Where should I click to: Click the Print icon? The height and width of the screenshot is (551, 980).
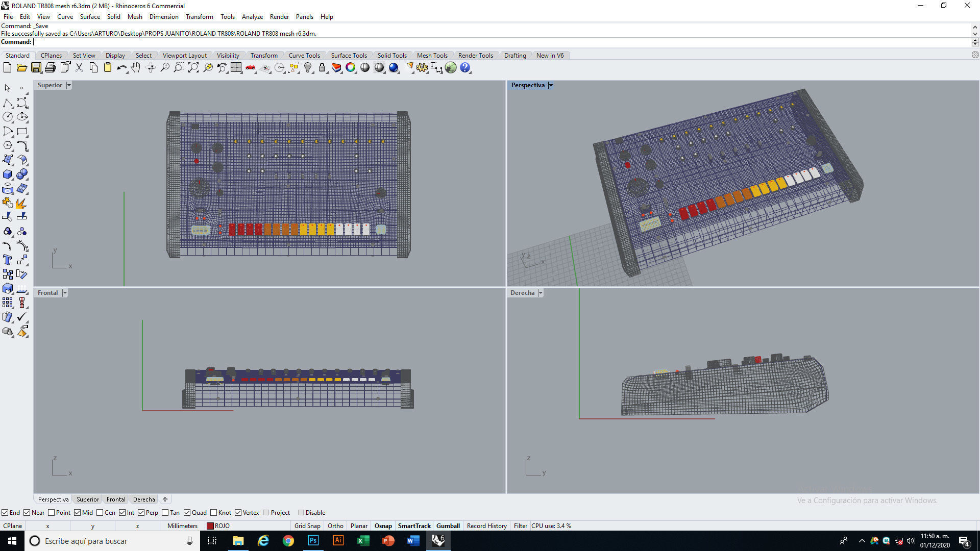[50, 68]
